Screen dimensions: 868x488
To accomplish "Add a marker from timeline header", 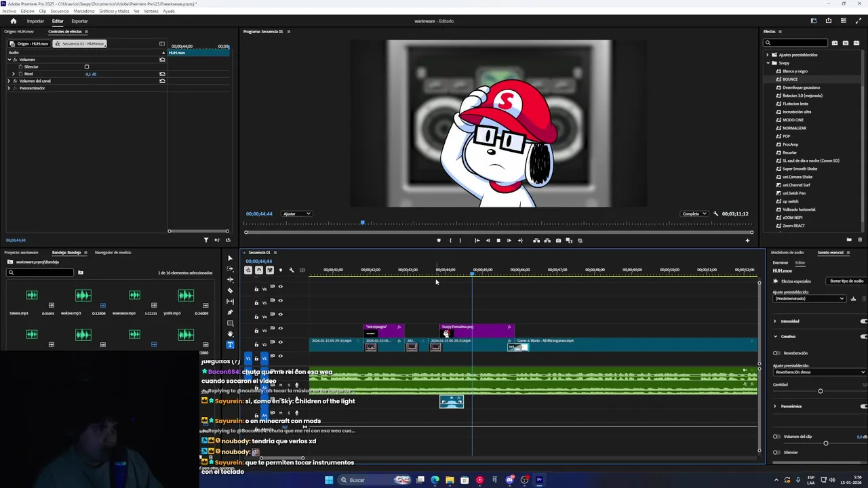I will [281, 270].
